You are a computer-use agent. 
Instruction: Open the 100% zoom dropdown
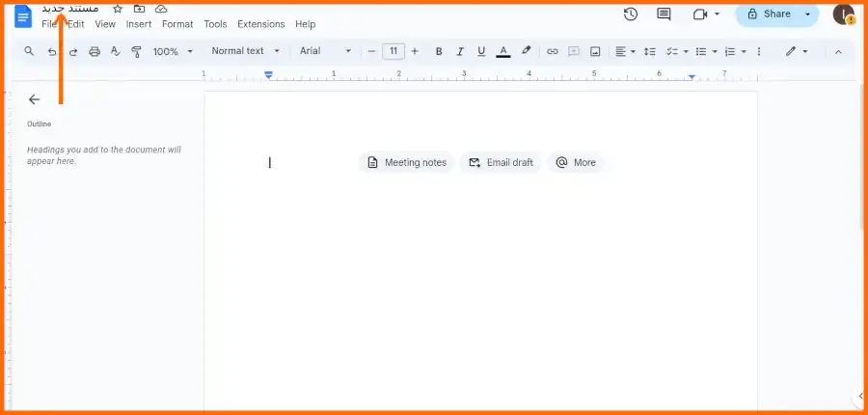(x=173, y=51)
